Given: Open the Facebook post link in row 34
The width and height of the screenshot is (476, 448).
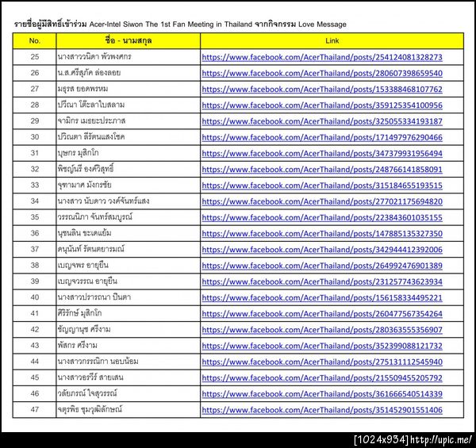Looking at the screenshot, I should [322, 201].
